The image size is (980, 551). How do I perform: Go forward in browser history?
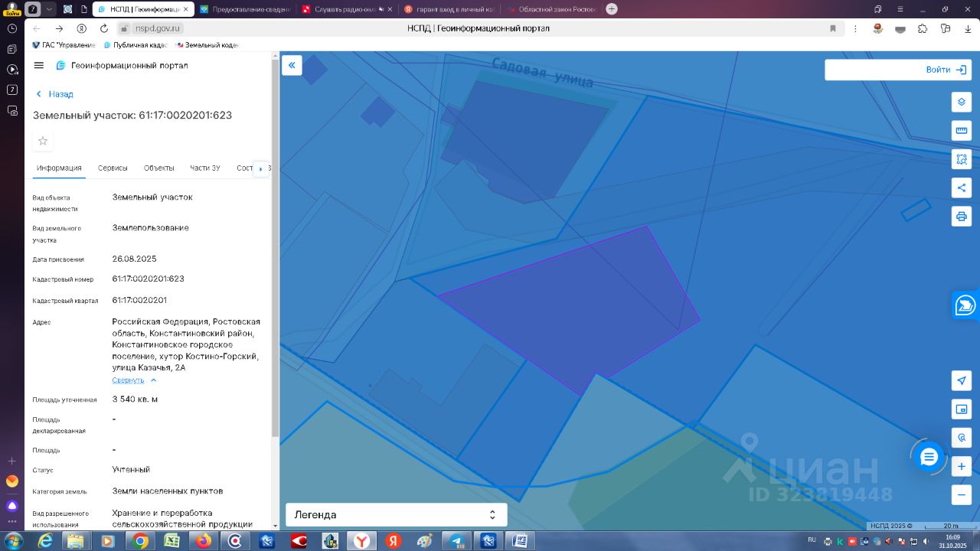coord(59,28)
